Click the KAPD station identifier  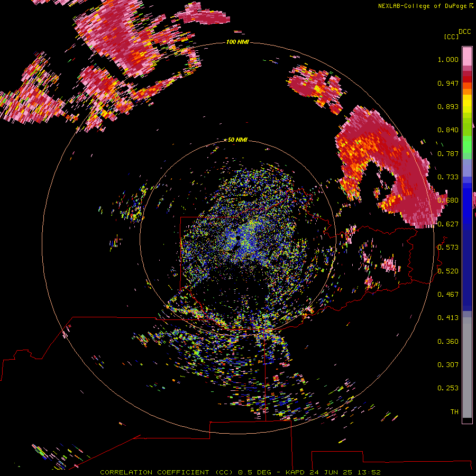pyautogui.click(x=296, y=472)
